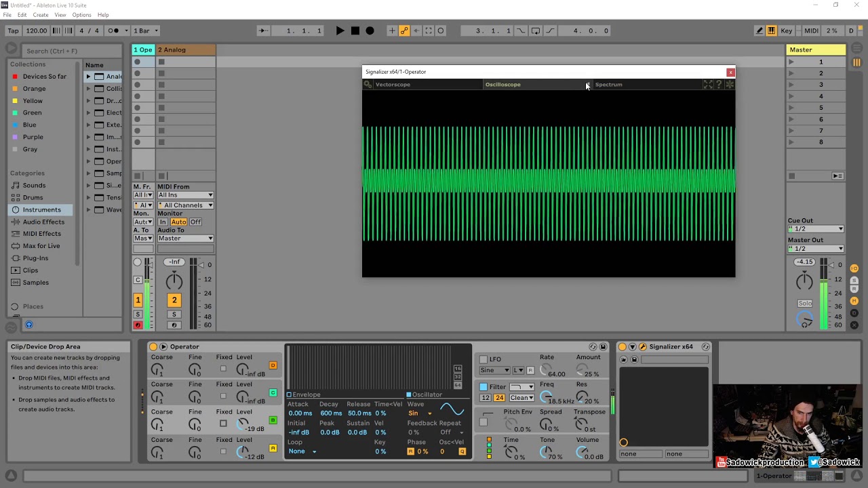Select the Drums category
868x488 pixels.
(x=33, y=197)
